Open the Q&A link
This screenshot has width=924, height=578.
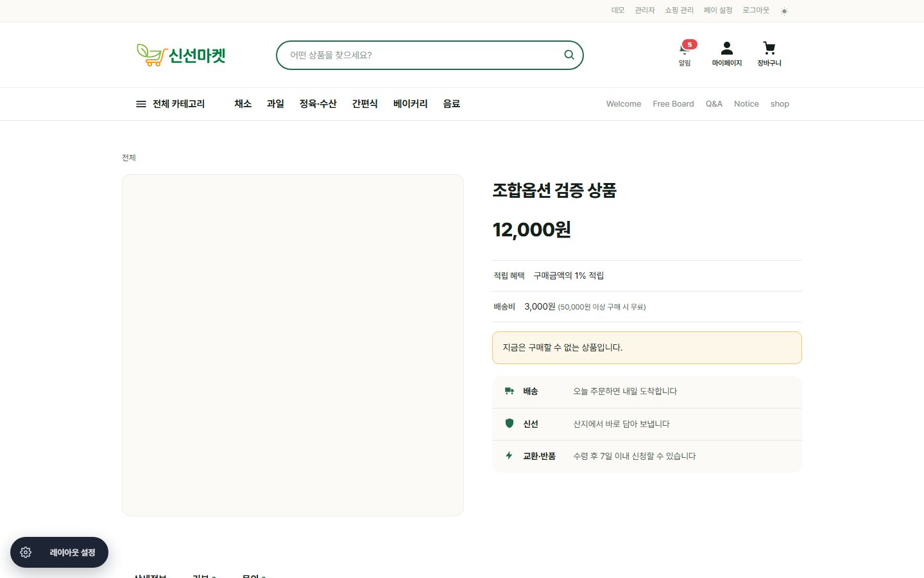click(714, 104)
